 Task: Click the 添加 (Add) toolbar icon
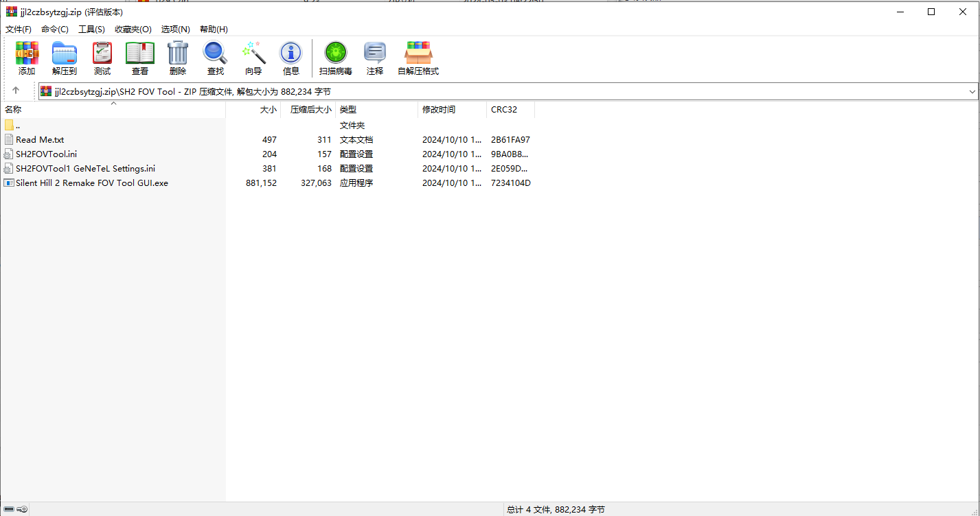27,53
